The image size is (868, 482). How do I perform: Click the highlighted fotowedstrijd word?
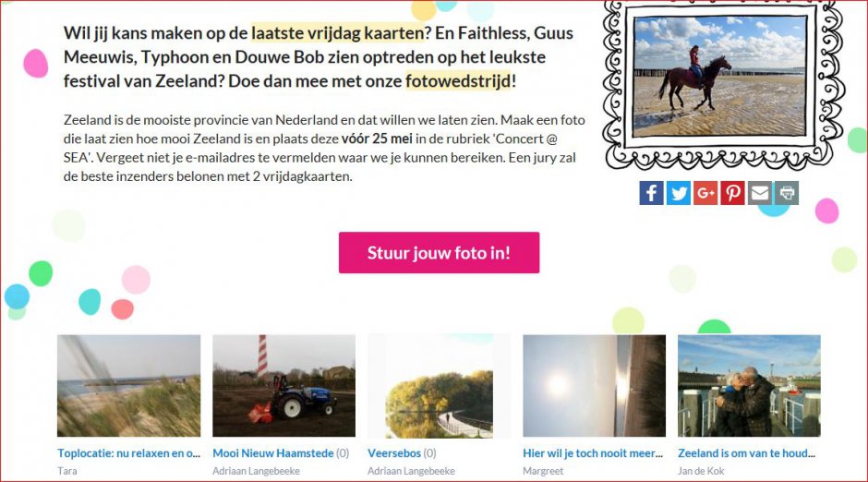pyautogui.click(x=458, y=81)
